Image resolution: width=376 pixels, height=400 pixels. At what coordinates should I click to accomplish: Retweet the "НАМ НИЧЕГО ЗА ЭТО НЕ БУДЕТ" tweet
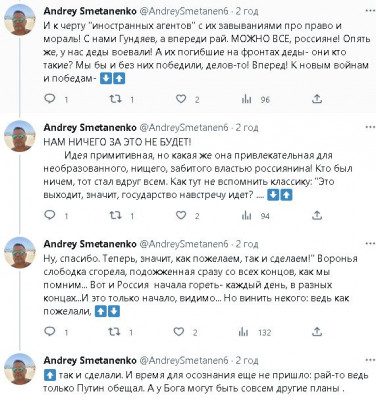pos(116,216)
